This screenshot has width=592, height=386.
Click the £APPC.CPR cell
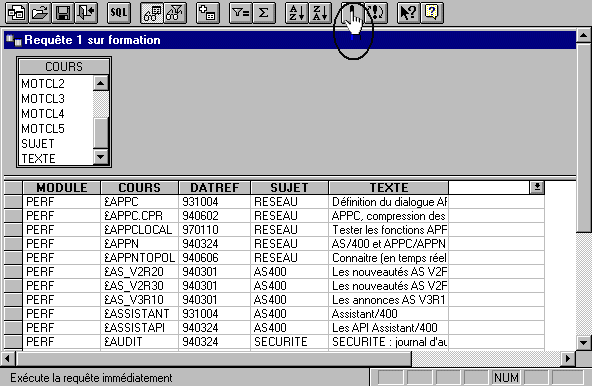coord(139,216)
